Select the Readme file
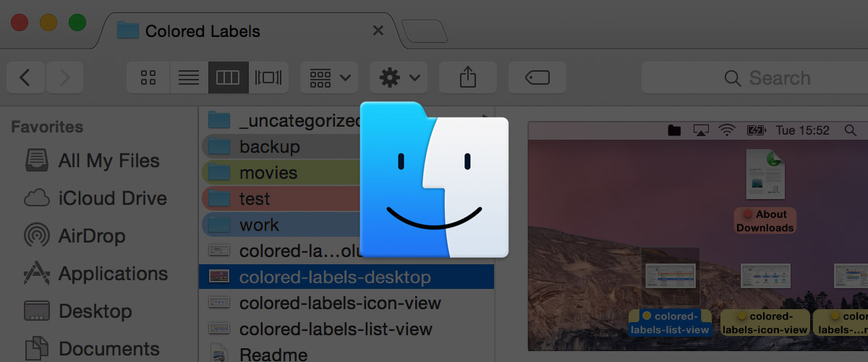The height and width of the screenshot is (362, 868). click(x=346, y=354)
